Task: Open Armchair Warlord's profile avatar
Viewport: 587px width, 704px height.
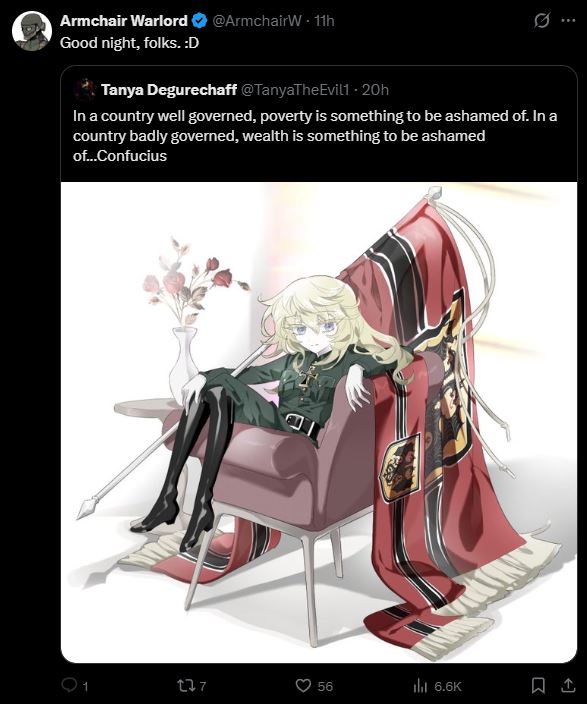Action: click(x=31, y=31)
